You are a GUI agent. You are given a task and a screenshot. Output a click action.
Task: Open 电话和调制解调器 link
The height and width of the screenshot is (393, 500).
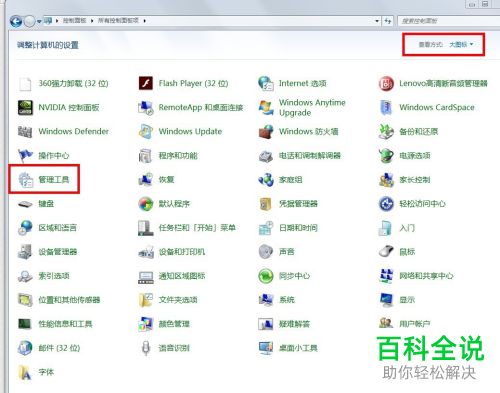(x=310, y=155)
